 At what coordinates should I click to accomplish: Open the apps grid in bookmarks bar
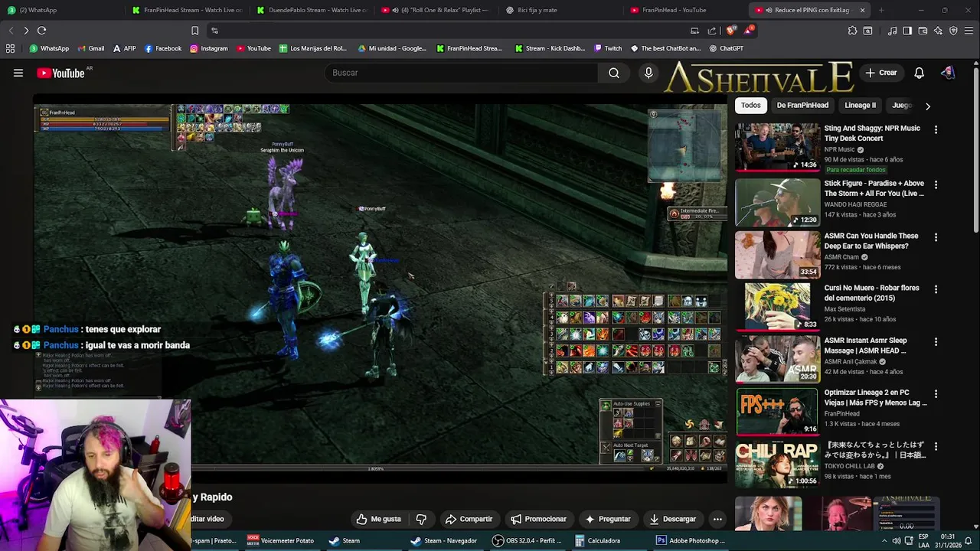(10, 48)
